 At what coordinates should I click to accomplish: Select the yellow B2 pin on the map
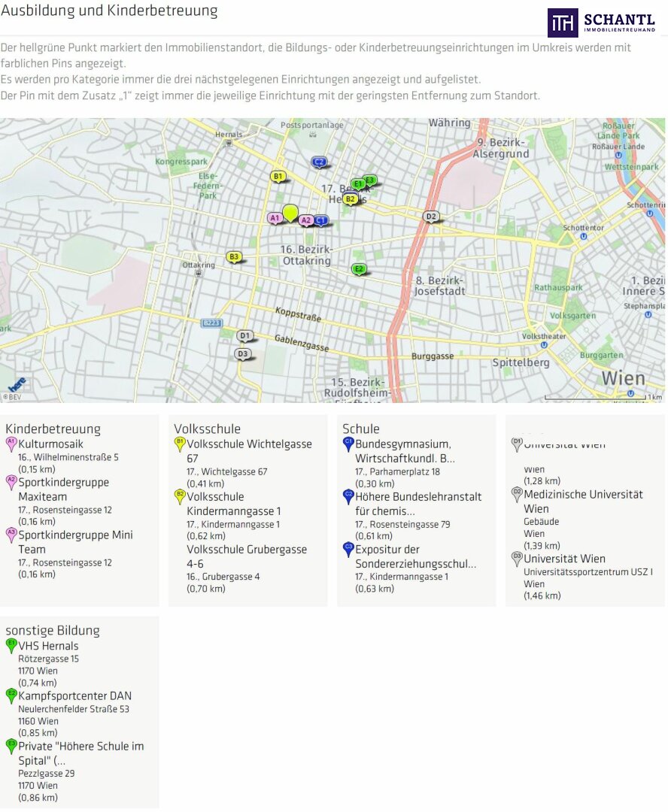pyautogui.click(x=351, y=199)
